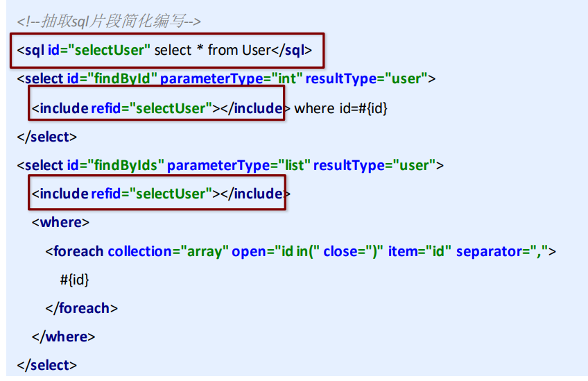The image size is (588, 381).
Task: Click the attribute collection="array"
Action: 168,251
